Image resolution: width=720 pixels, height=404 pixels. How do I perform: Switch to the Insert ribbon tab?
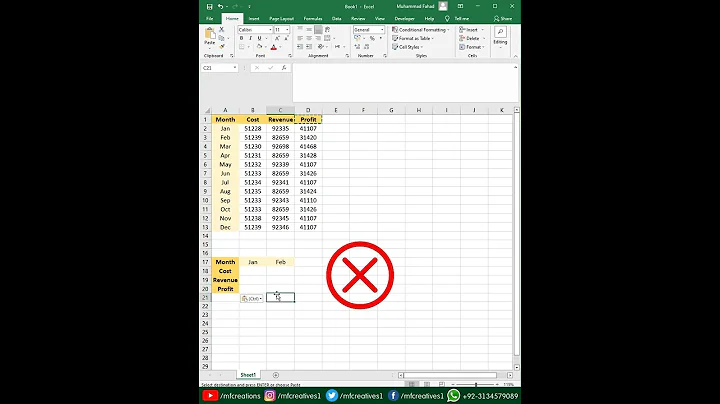254,18
